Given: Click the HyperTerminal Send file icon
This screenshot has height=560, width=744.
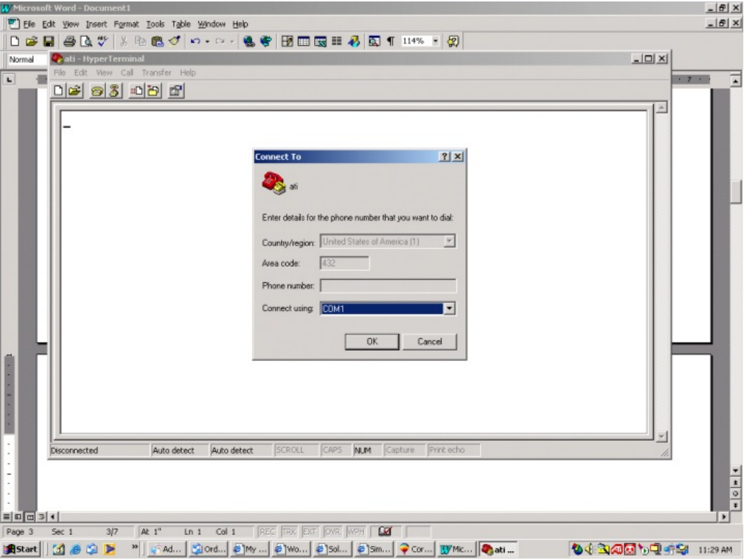Looking at the screenshot, I should [136, 91].
